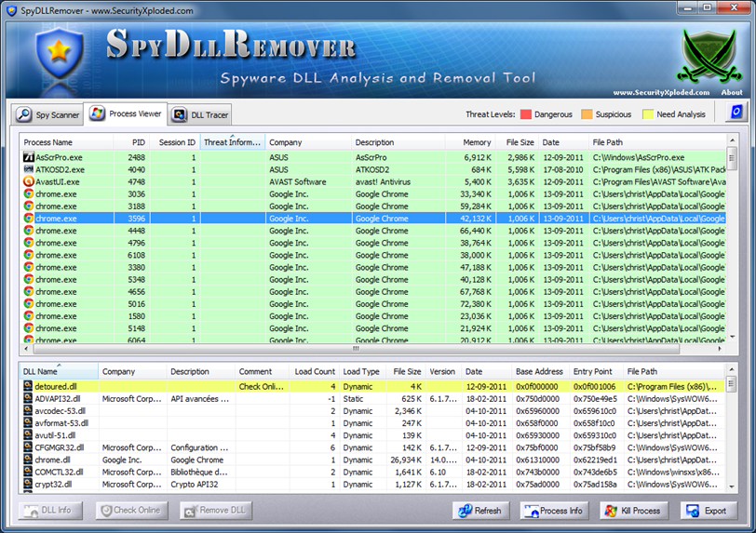The image size is (756, 533).
Task: Switch to the Process Viewer tab
Action: 126,113
